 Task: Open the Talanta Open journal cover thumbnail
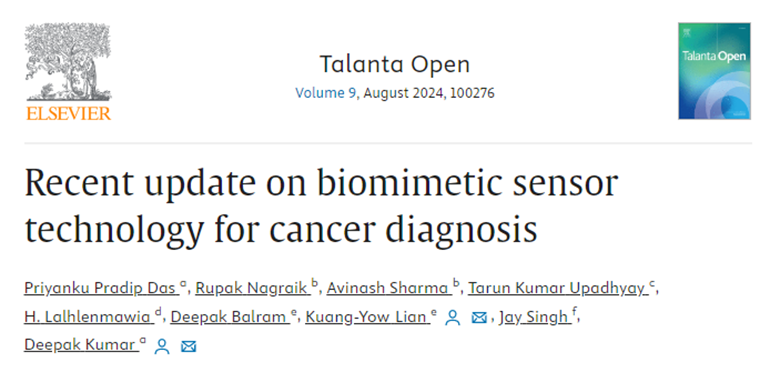point(714,71)
